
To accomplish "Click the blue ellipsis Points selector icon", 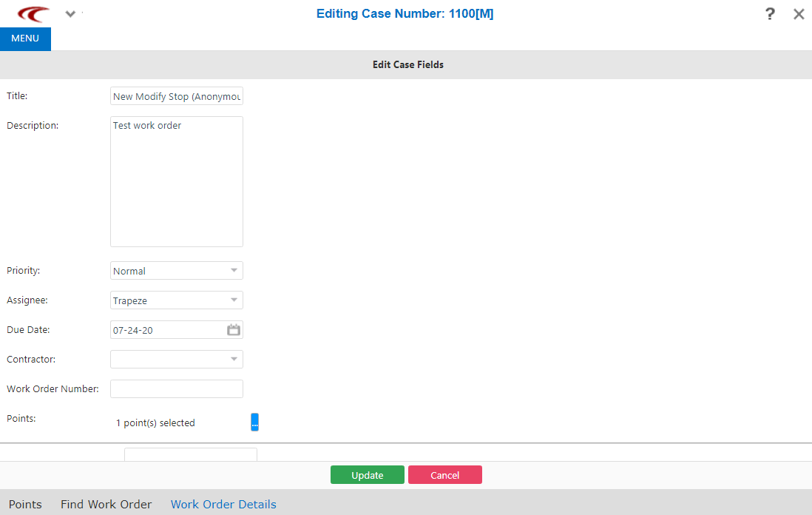I will coord(254,422).
